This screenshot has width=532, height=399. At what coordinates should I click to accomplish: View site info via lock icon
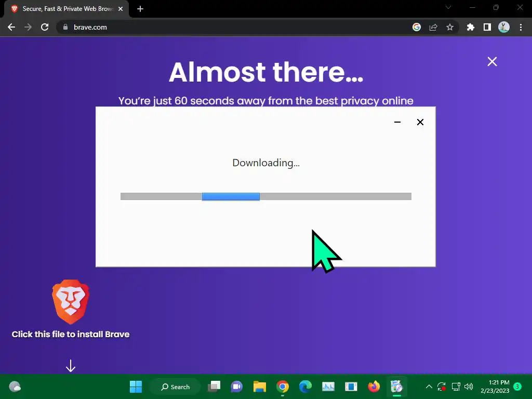click(x=65, y=27)
